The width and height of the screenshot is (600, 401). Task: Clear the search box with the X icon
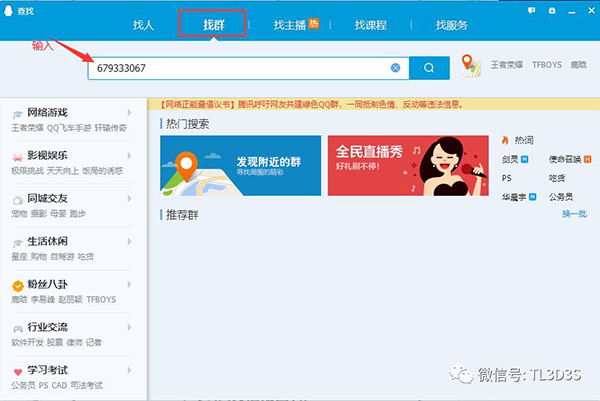point(395,68)
